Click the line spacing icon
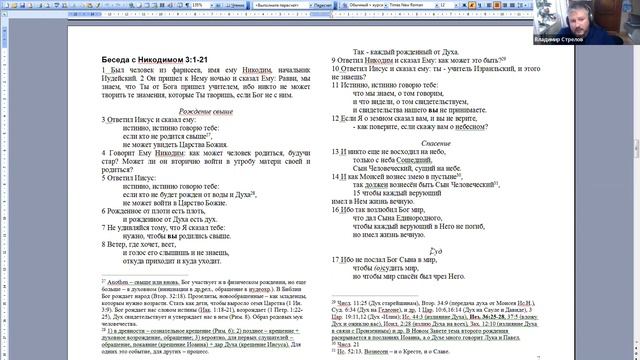 (520, 5)
